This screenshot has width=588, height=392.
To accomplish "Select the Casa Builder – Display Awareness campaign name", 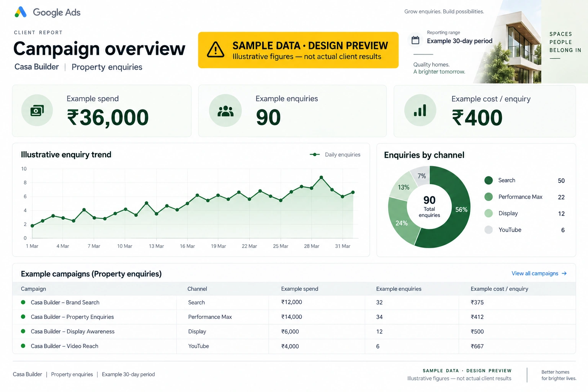I will 73,332.
